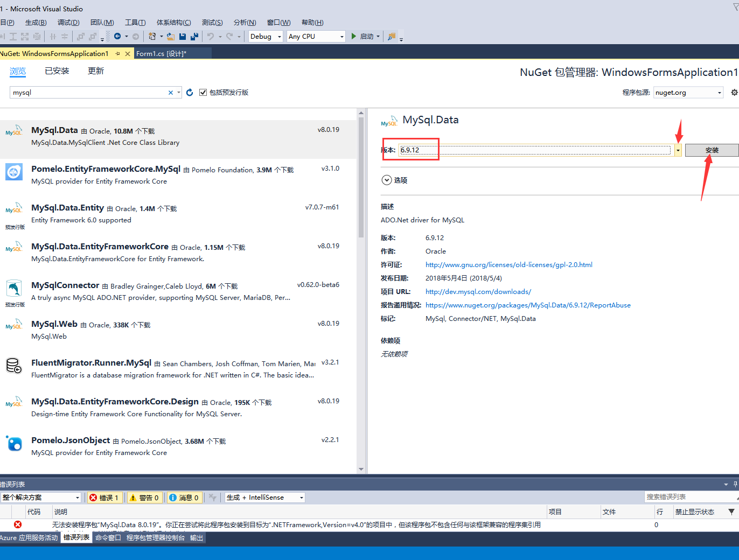Toggle the 警告 0 filter in error list
Image resolution: width=739 pixels, height=560 pixels.
pos(144,497)
